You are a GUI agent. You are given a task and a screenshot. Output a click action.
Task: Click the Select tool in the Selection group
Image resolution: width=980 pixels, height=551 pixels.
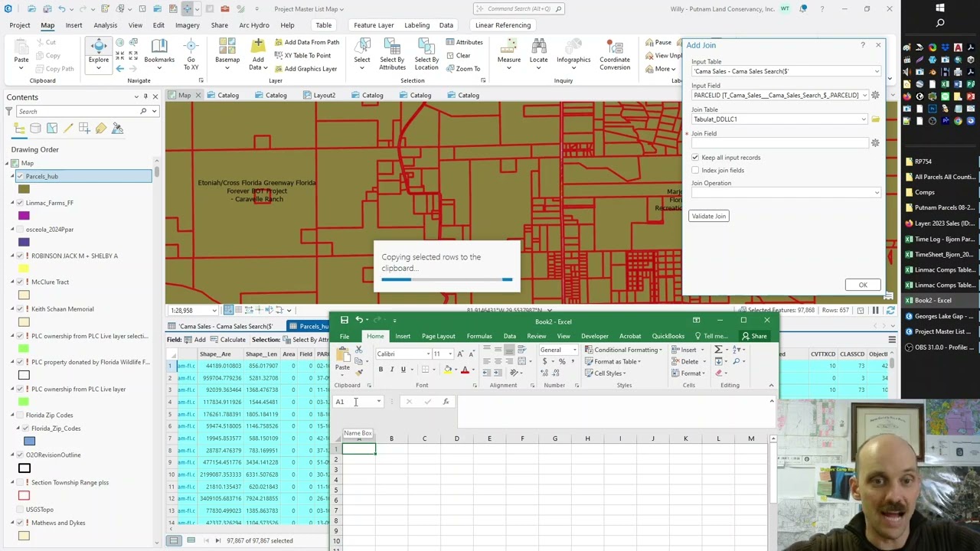point(362,52)
